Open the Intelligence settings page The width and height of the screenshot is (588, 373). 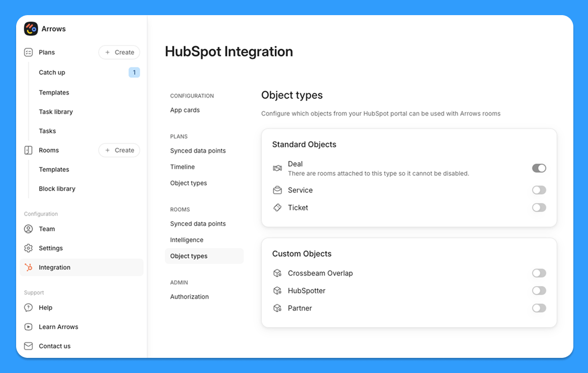click(187, 240)
